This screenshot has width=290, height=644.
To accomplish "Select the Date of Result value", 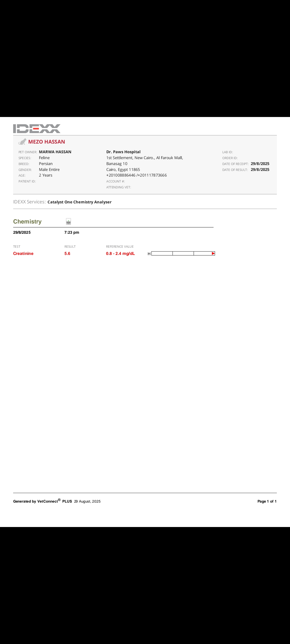I will pos(260,170).
